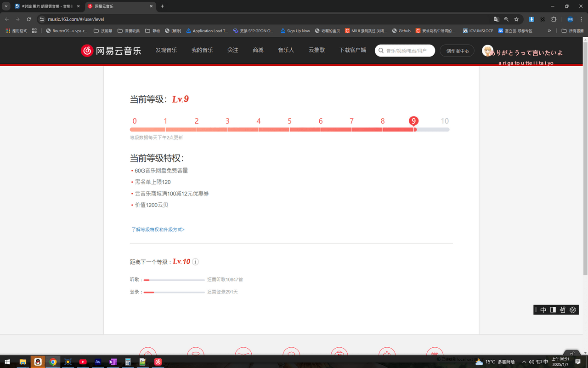The height and width of the screenshot is (368, 588).
Task: Navigate to 音乐人 page
Action: coord(286,50)
